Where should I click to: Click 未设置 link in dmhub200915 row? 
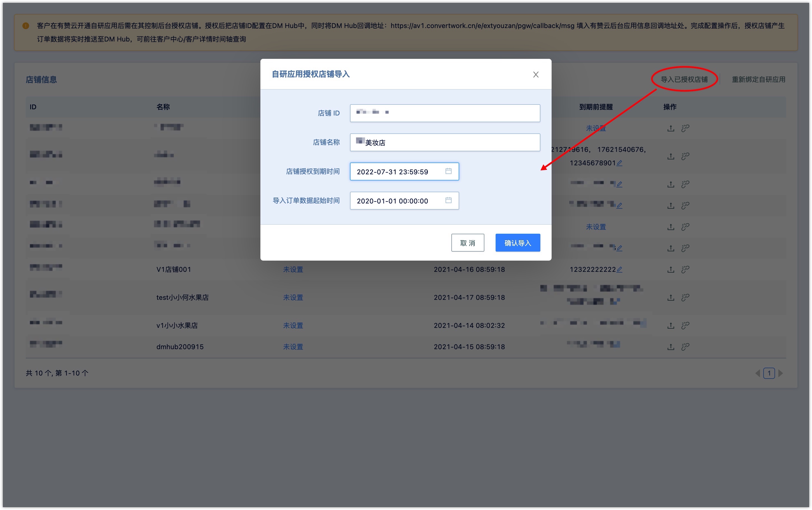(x=293, y=347)
